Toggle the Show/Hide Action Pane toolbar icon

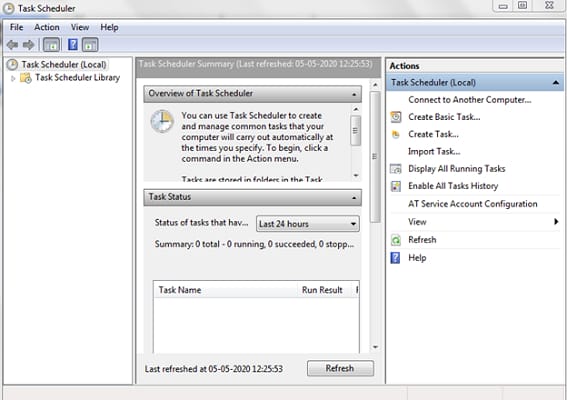[x=90, y=45]
